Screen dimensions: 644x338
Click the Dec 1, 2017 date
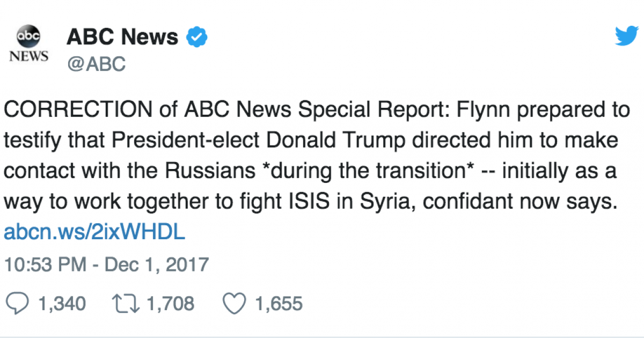(156, 264)
